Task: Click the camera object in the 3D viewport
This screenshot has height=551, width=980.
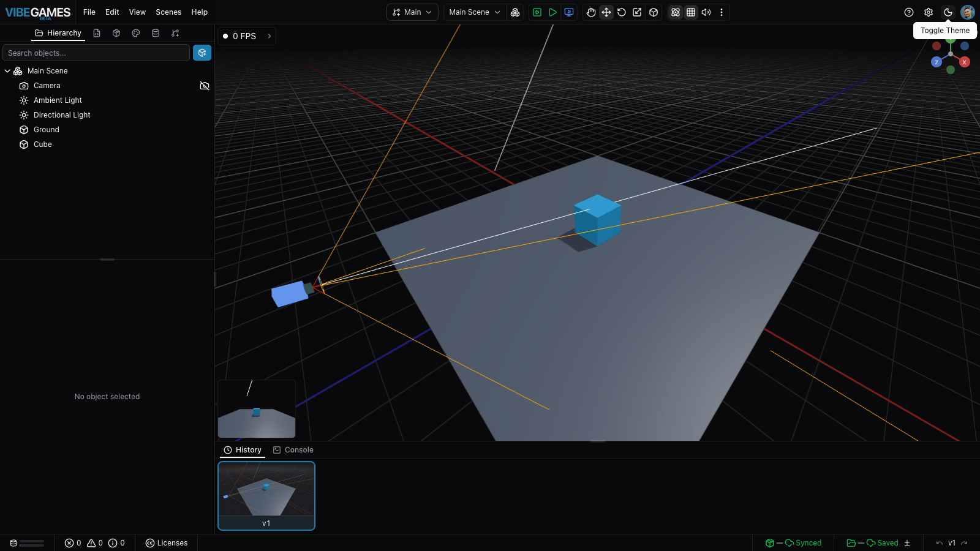Action: pyautogui.click(x=292, y=293)
